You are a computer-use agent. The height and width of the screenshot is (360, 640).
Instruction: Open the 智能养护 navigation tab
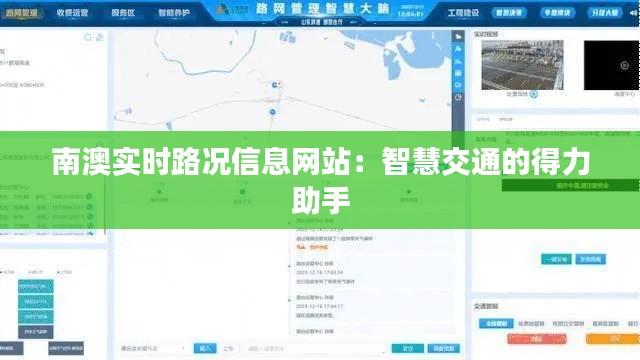[x=174, y=13]
